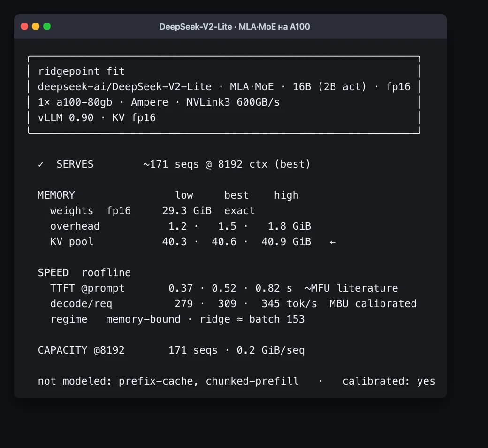Click the "MEMORY" section heading
This screenshot has height=448, width=488.
(56, 195)
